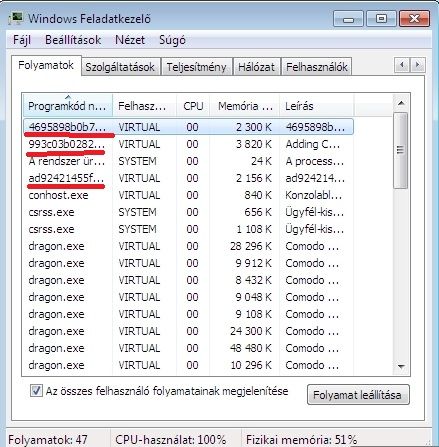Click the A process... description cell

point(314,161)
